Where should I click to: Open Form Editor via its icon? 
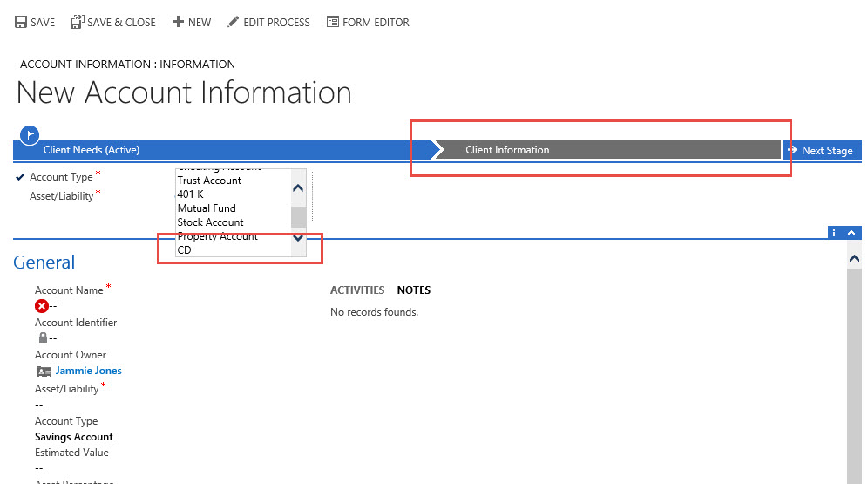332,22
